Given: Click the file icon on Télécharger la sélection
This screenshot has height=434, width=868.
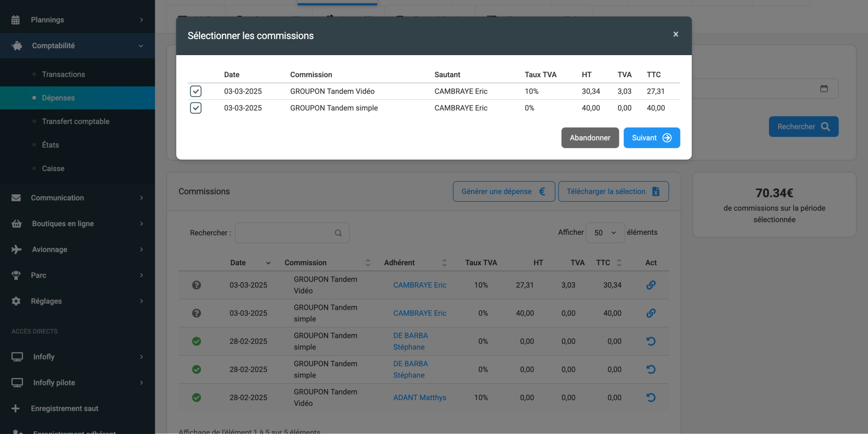Looking at the screenshot, I should coord(656,191).
